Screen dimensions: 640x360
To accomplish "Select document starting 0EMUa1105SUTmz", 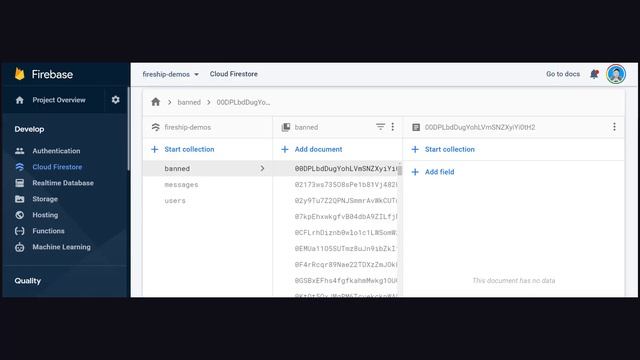I will point(345,248).
